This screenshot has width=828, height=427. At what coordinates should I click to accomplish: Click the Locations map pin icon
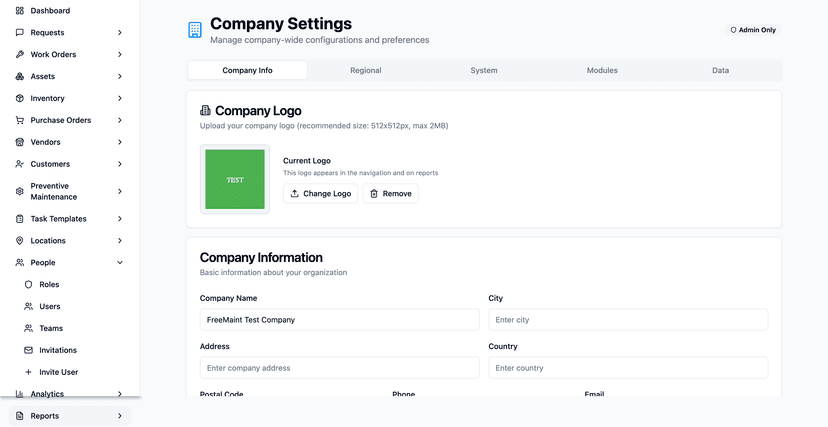[x=20, y=241]
